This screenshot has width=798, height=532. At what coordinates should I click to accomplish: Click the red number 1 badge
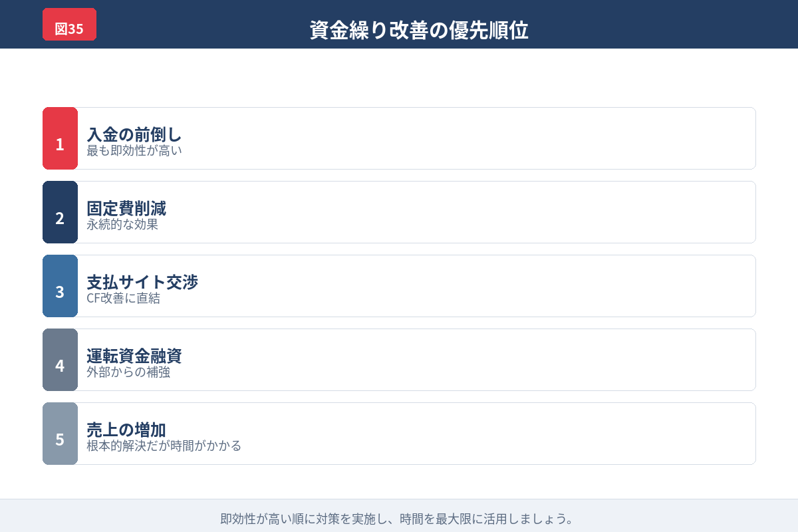point(60,138)
